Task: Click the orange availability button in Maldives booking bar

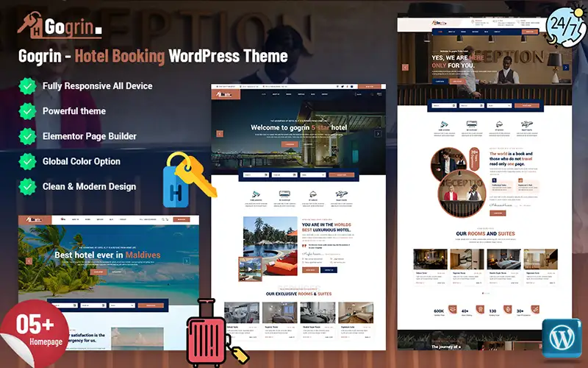Action: [151, 305]
